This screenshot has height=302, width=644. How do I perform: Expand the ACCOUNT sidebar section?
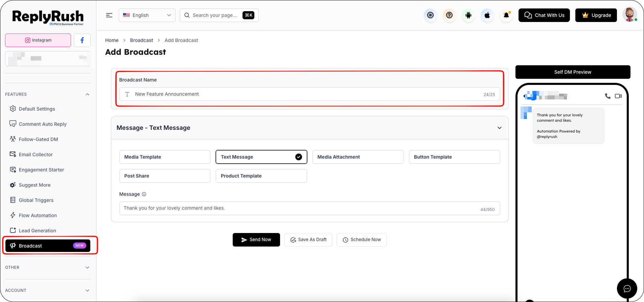88,291
